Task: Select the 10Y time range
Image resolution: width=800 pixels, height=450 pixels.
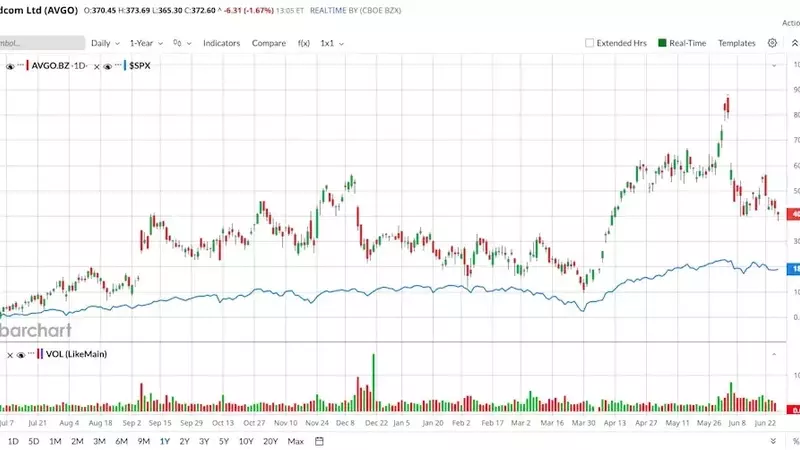Action: 246,441
